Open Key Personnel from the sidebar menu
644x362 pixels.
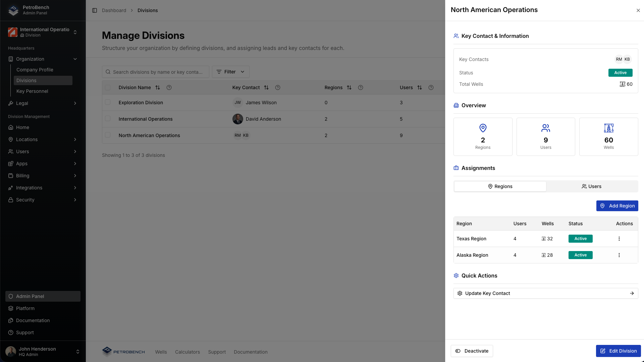coord(32,91)
